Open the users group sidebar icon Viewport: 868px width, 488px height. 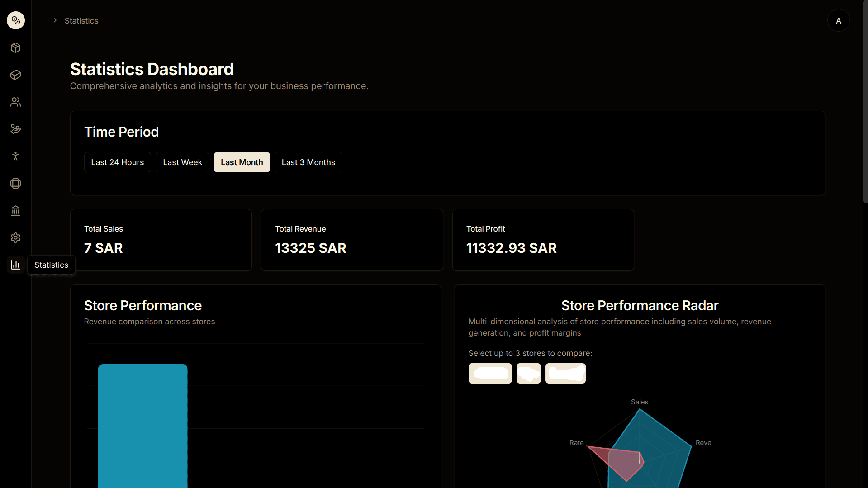pos(16,102)
